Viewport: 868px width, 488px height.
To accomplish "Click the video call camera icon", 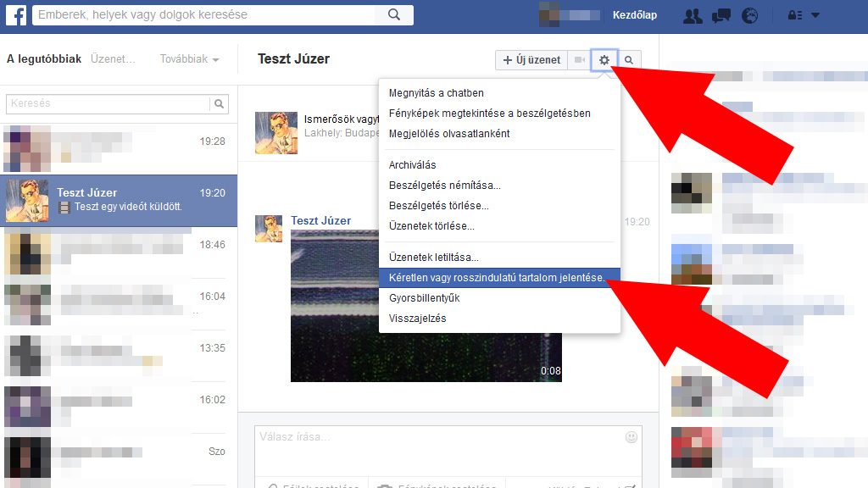I will coord(580,60).
